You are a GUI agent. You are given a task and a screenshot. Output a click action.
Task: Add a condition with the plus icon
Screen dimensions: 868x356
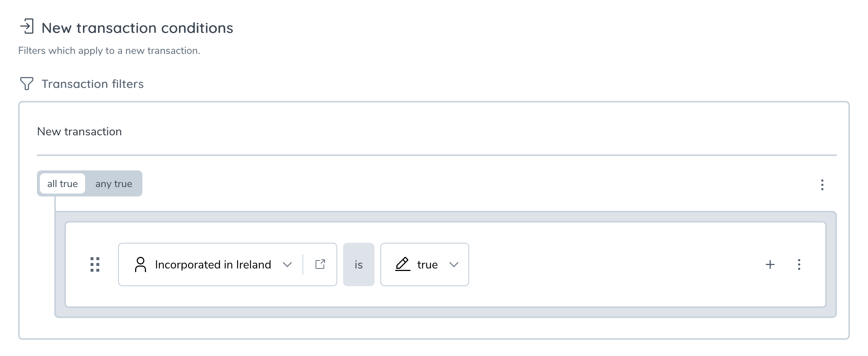tap(770, 264)
